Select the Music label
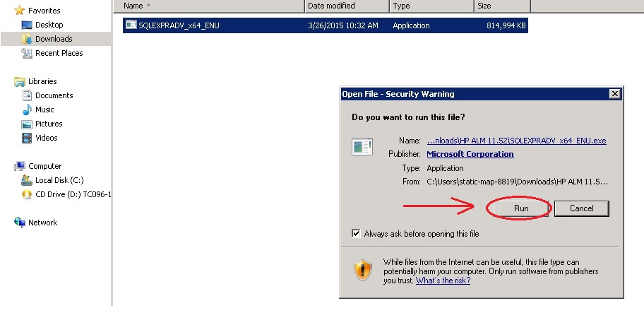The image size is (644, 325). tap(44, 110)
